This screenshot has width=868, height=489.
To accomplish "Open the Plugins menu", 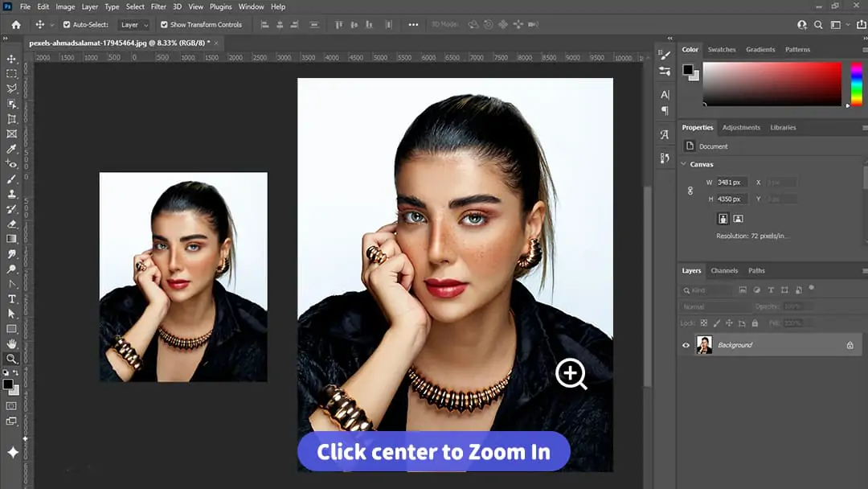I will point(220,6).
